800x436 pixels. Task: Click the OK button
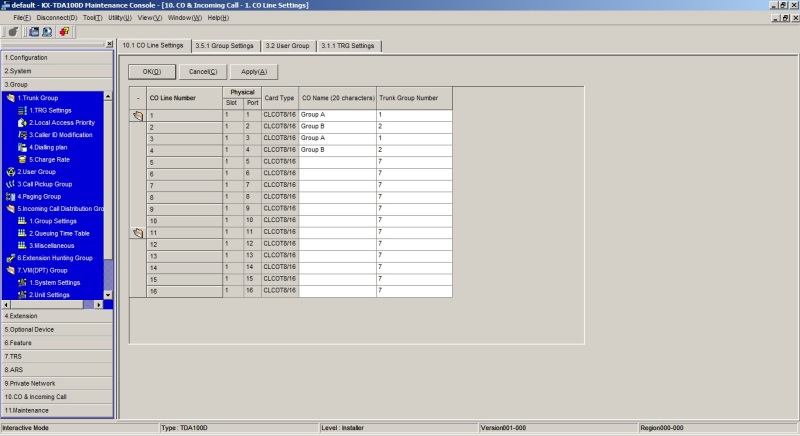(152, 72)
